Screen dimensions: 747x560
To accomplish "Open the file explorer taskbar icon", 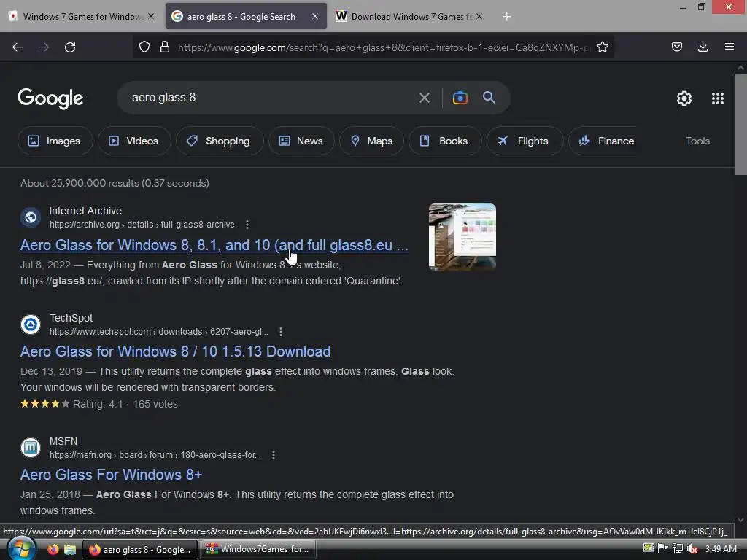I will (70, 550).
